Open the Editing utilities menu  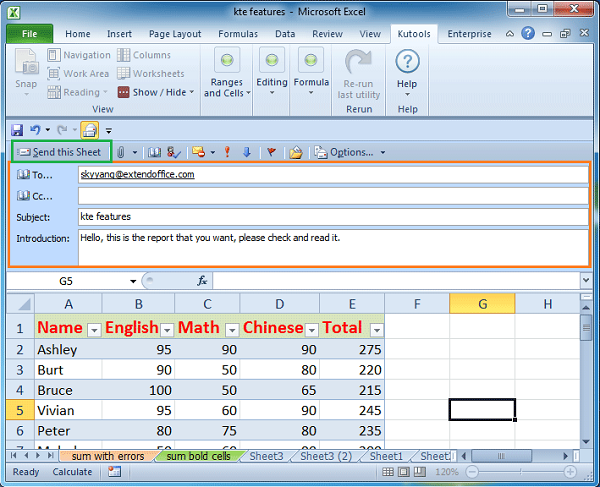pyautogui.click(x=272, y=73)
